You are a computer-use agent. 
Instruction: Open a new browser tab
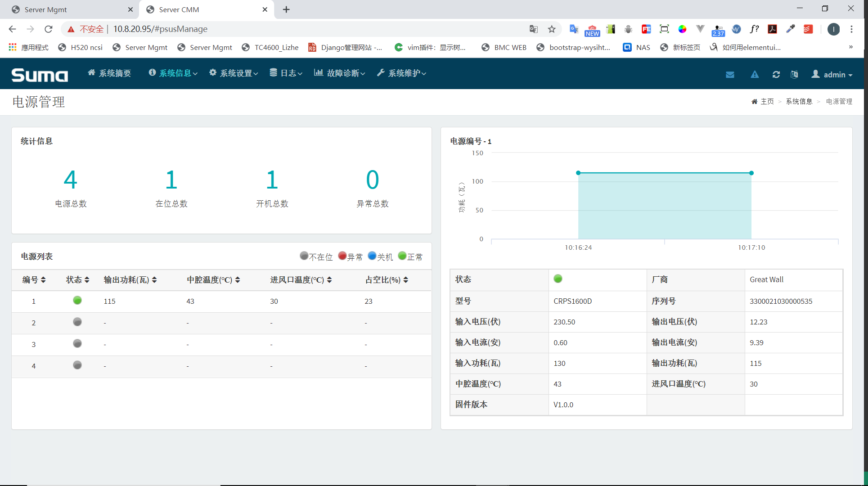coord(286,9)
